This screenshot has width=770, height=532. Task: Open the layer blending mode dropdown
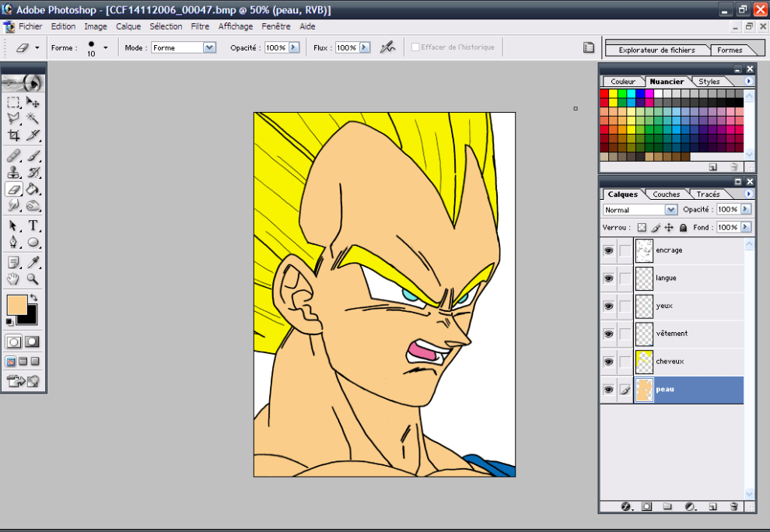tap(670, 210)
